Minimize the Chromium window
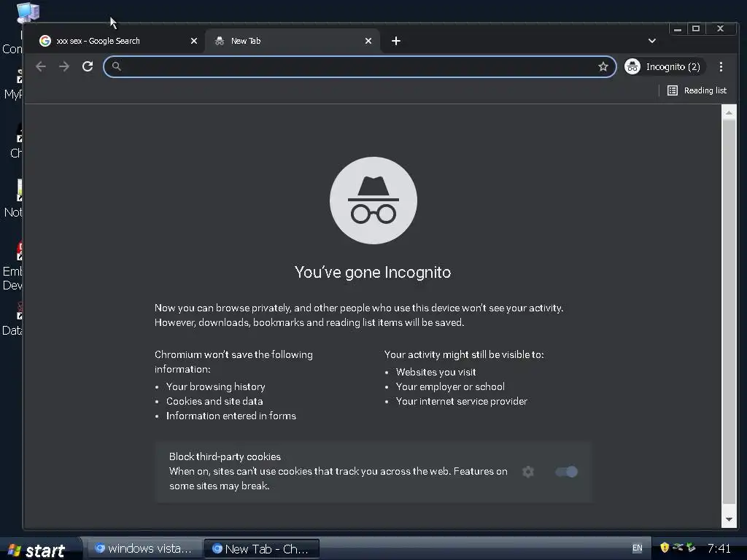Viewport: 747px width, 560px height. (678, 28)
